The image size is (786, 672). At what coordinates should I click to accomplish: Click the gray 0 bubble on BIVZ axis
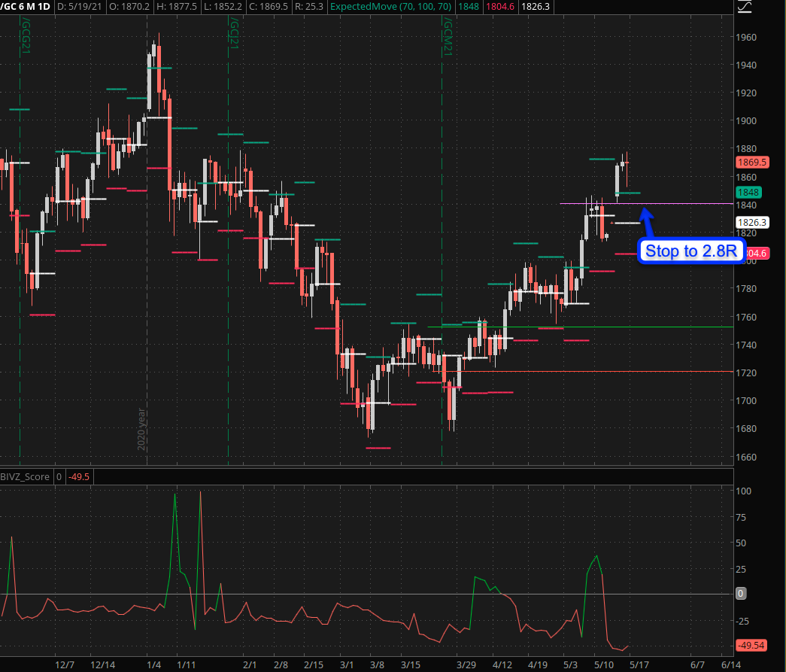(741, 594)
